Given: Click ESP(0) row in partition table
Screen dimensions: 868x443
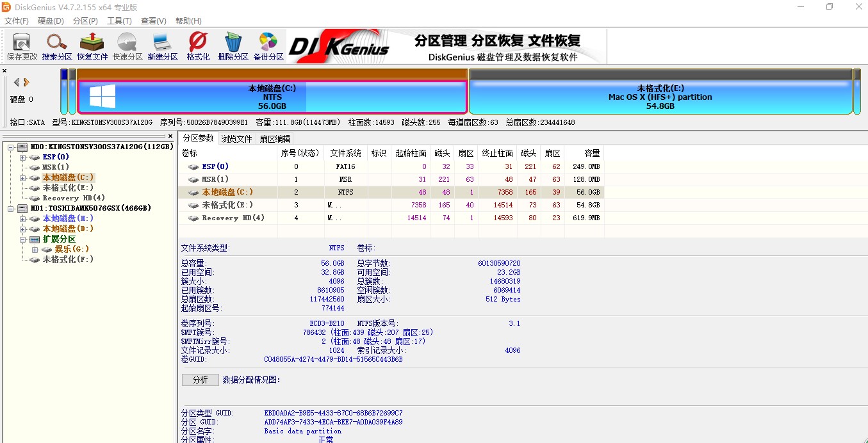Looking at the screenshot, I should point(391,166).
